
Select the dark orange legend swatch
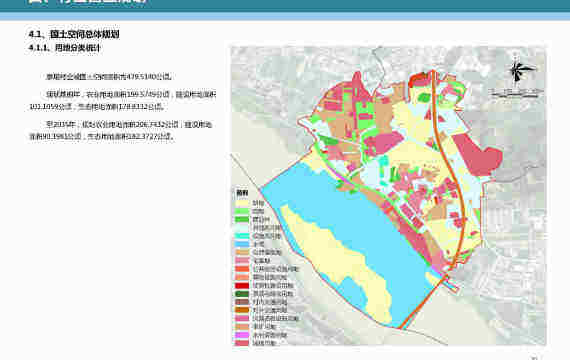(x=242, y=310)
